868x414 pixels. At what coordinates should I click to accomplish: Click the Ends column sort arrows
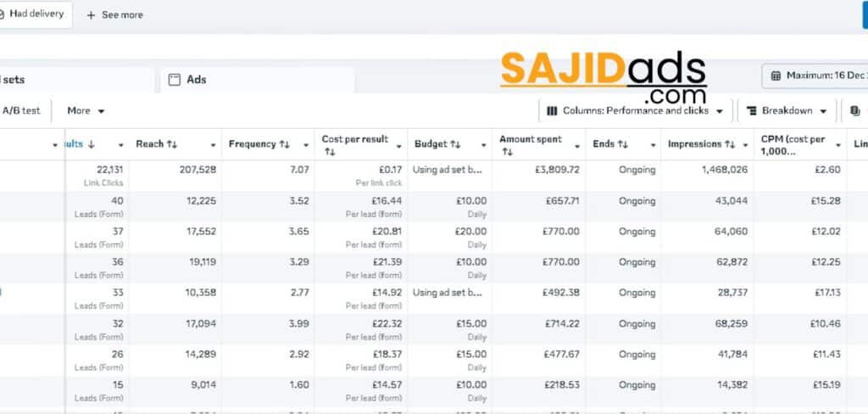(x=622, y=144)
